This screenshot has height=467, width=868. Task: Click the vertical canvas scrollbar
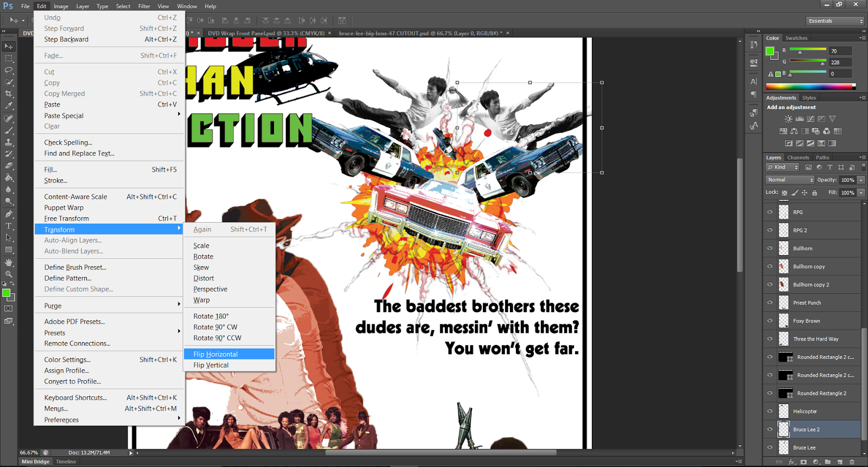point(739,214)
